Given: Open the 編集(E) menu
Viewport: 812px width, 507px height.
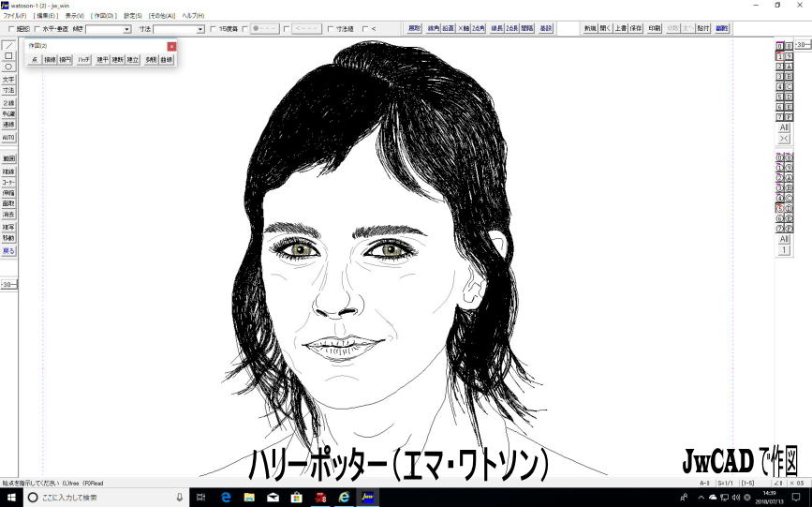Looking at the screenshot, I should (x=46, y=16).
